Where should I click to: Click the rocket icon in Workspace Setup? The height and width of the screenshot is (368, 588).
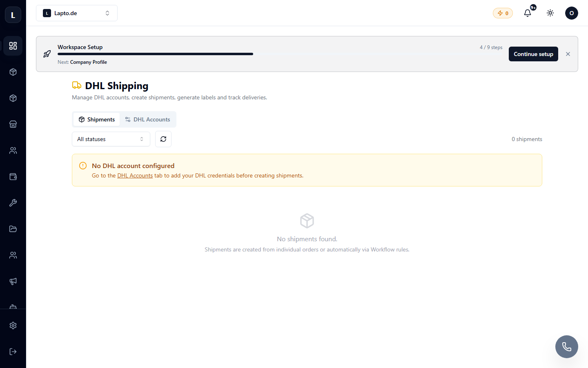47,54
